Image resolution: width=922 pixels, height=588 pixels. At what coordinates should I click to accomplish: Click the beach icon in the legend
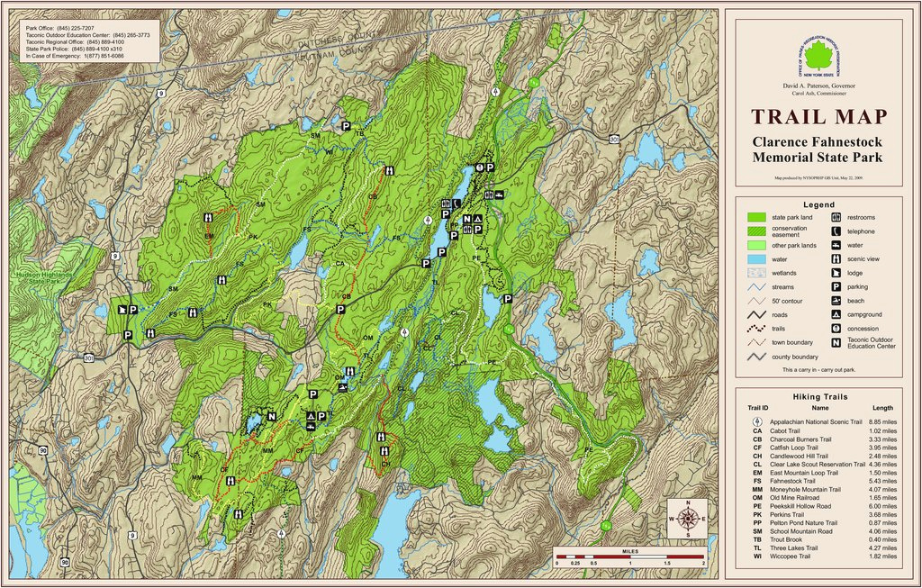836,301
